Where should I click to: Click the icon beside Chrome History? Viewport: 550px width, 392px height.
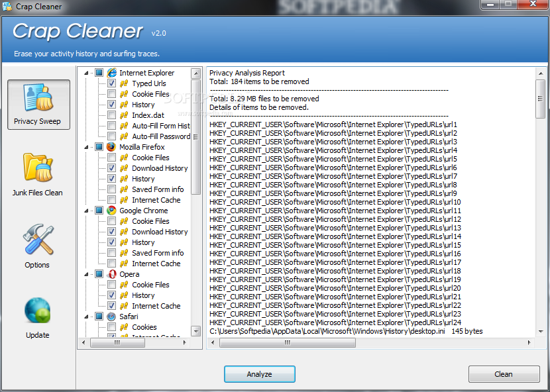coord(124,242)
